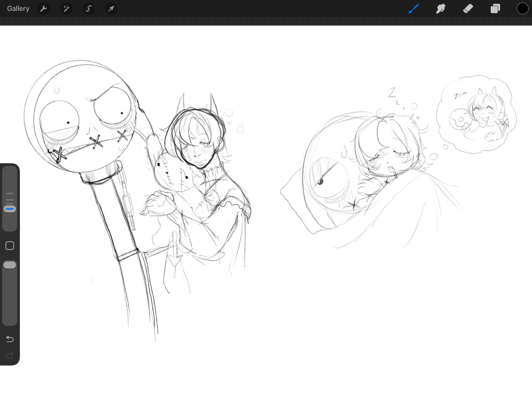Viewport: 532px width, 399px height.
Task: Open the Actions wrench menu
Action: coord(43,8)
